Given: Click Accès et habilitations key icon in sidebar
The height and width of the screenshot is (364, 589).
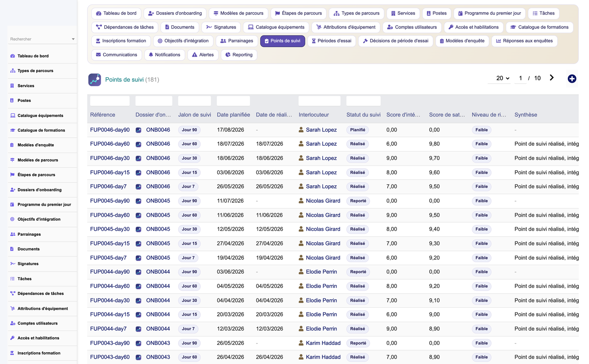Looking at the screenshot, I should (13, 338).
